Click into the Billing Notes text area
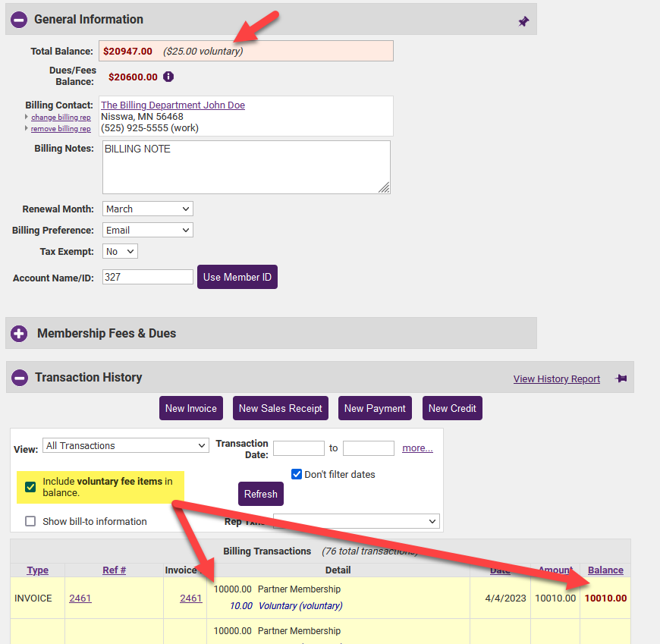Viewport: 660px width, 644px height. (x=247, y=167)
